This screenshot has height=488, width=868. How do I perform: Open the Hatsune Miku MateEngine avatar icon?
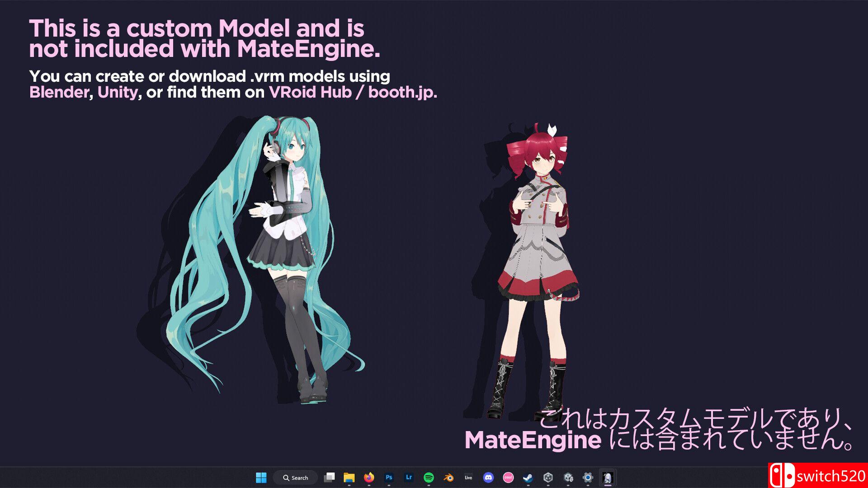pos(608,478)
